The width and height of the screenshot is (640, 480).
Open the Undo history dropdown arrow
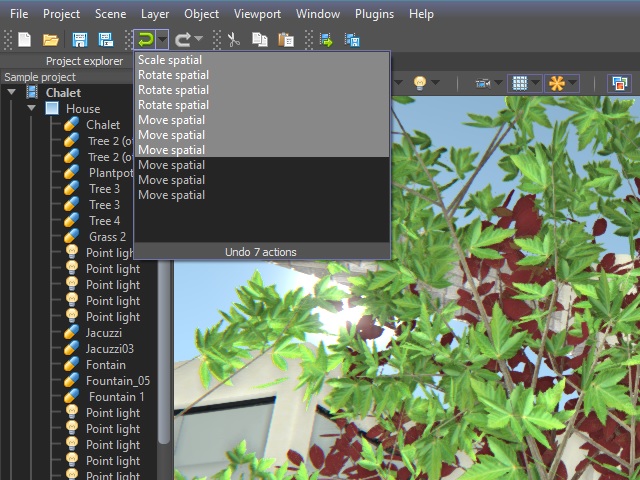[x=162, y=40]
